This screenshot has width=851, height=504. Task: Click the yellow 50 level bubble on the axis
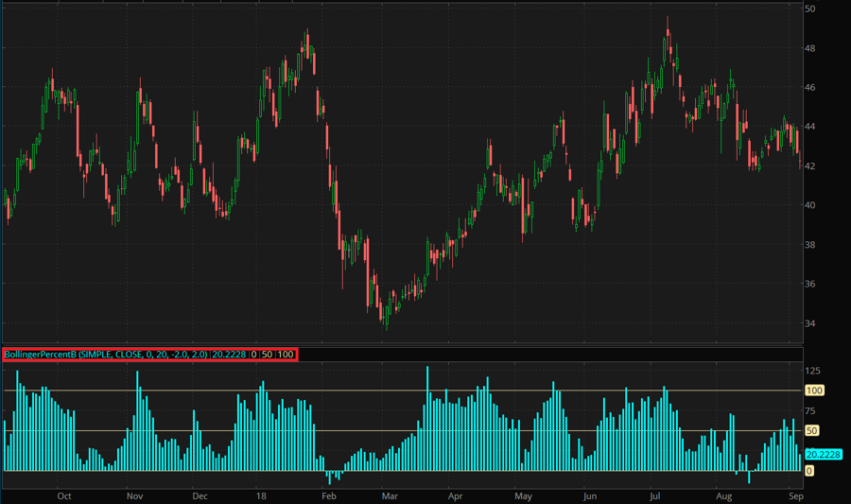811,430
